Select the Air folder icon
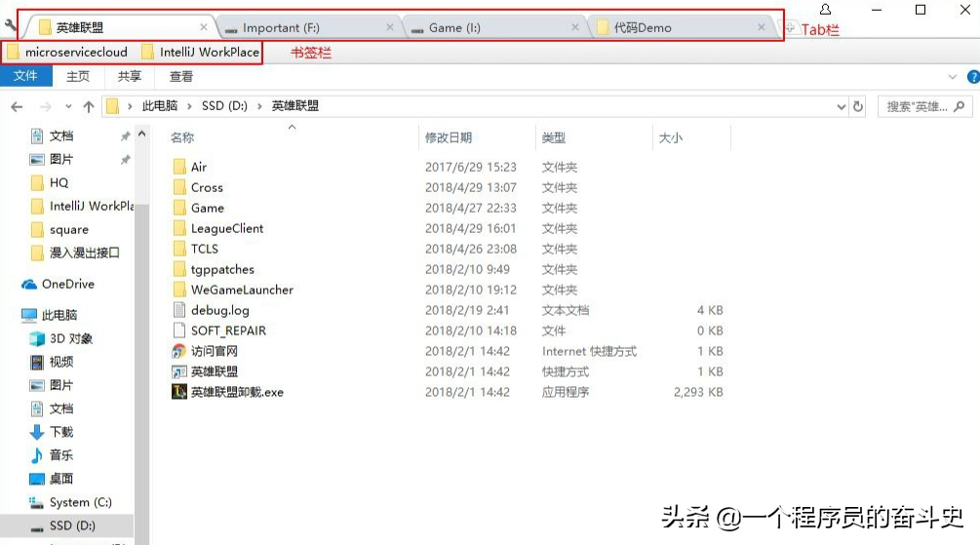The height and width of the screenshot is (545, 980). 179,167
